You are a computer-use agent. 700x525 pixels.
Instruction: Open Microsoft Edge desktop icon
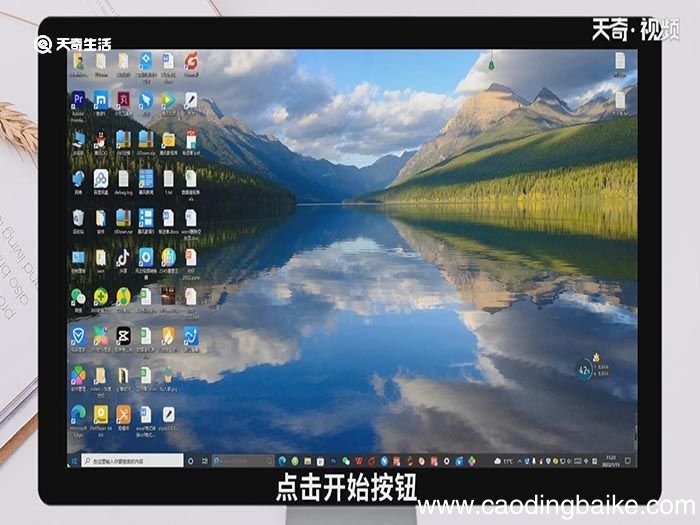(x=78, y=414)
